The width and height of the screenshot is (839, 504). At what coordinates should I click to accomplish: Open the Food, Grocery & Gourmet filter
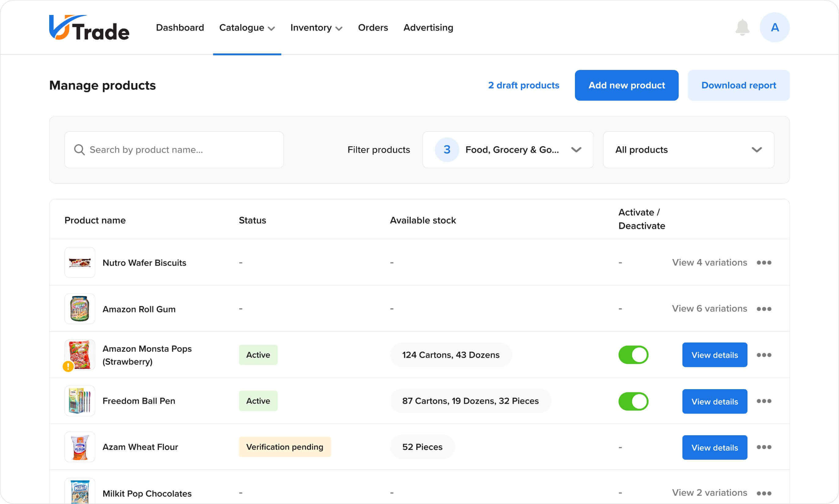pyautogui.click(x=508, y=149)
